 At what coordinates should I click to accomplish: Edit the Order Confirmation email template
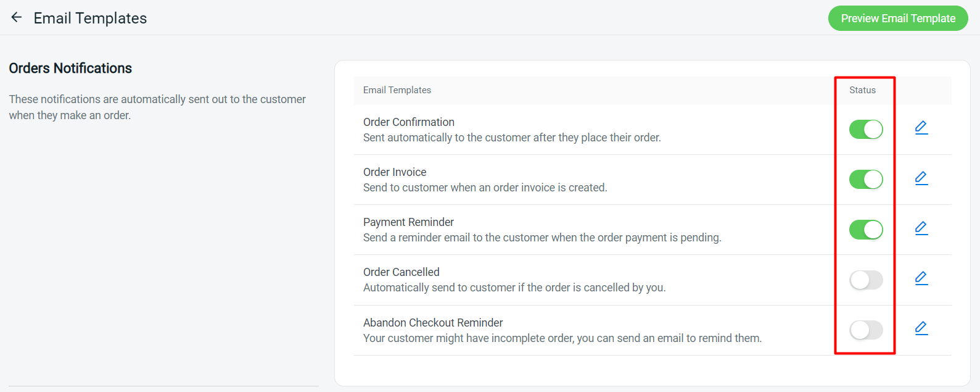click(921, 127)
